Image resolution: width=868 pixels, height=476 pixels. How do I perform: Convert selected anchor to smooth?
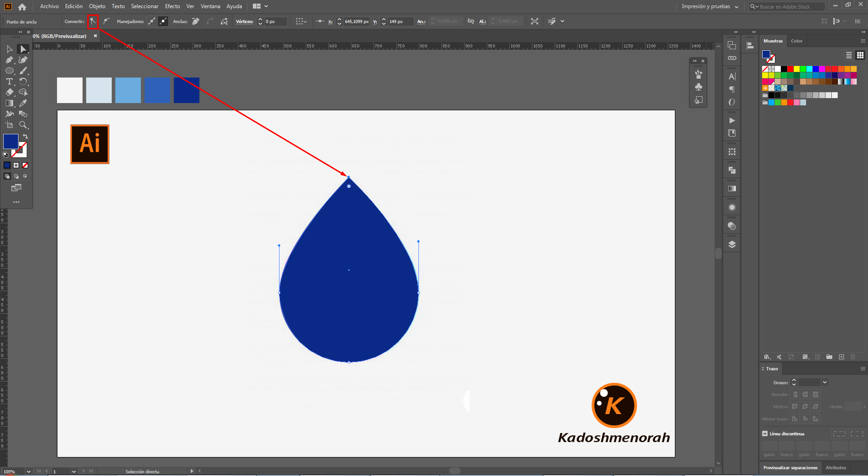point(106,21)
